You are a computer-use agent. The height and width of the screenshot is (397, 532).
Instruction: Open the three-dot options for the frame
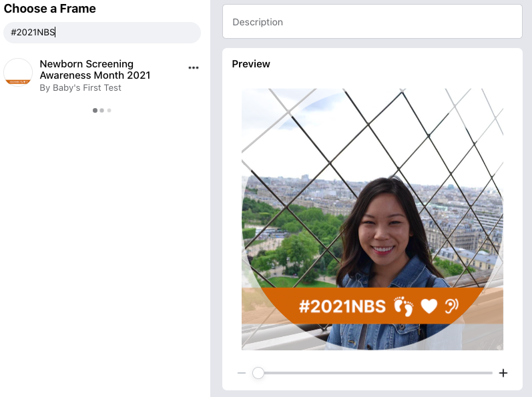(194, 68)
